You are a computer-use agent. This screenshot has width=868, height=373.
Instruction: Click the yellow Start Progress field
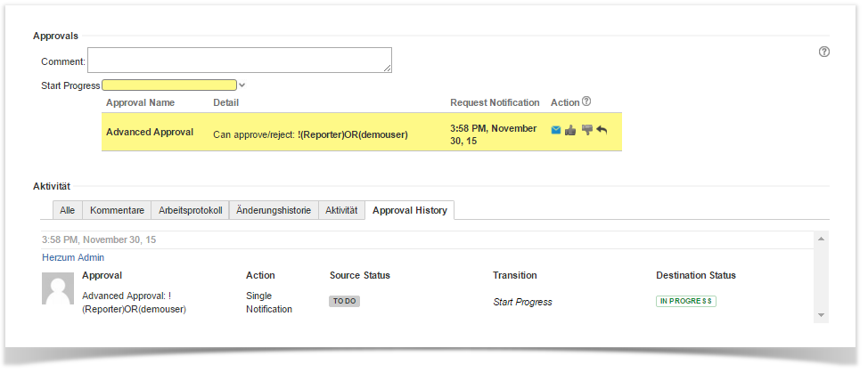(x=169, y=85)
